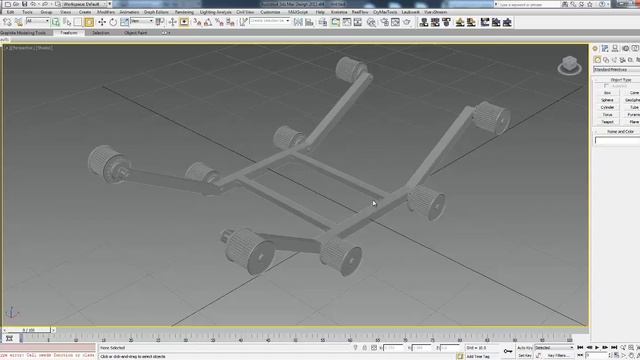
Task: Select the Move tool in the toolbar
Action: click(x=102, y=22)
